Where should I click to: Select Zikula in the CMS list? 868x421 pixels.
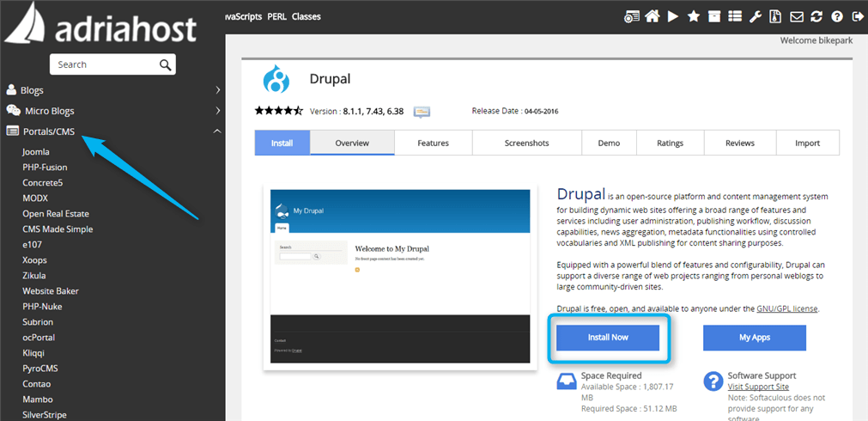point(34,276)
